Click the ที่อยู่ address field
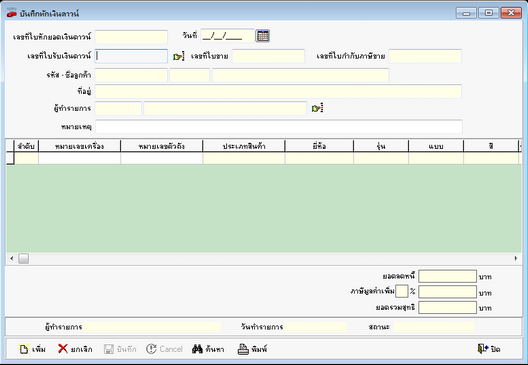The width and height of the screenshot is (528, 365). point(278,92)
